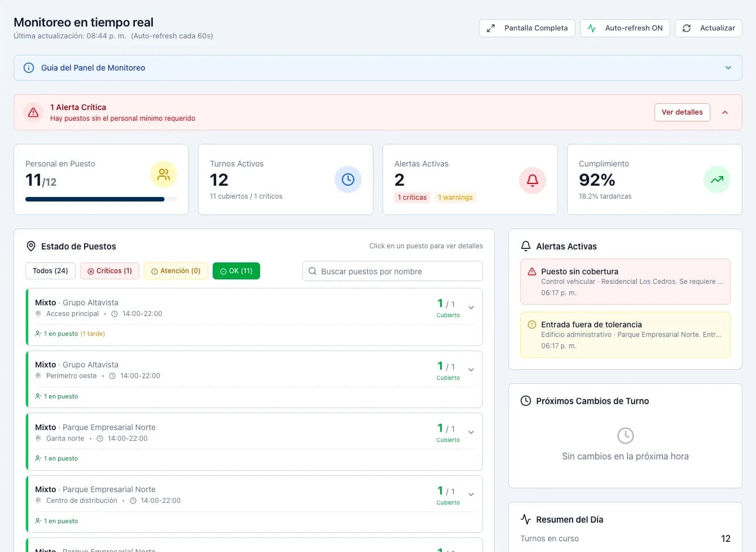Click the people icon in Personal en Puesto card
Image resolution: width=756 pixels, height=552 pixels.
164,174
